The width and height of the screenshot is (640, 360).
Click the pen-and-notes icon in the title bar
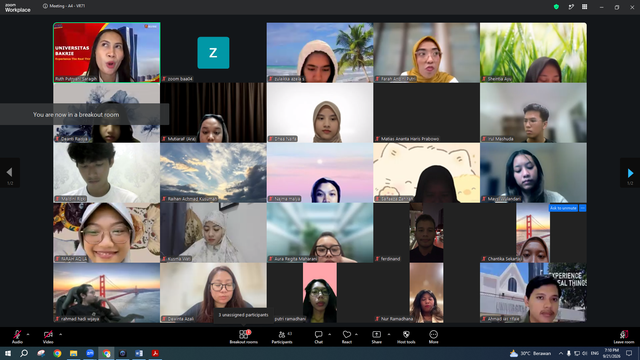tap(571, 7)
